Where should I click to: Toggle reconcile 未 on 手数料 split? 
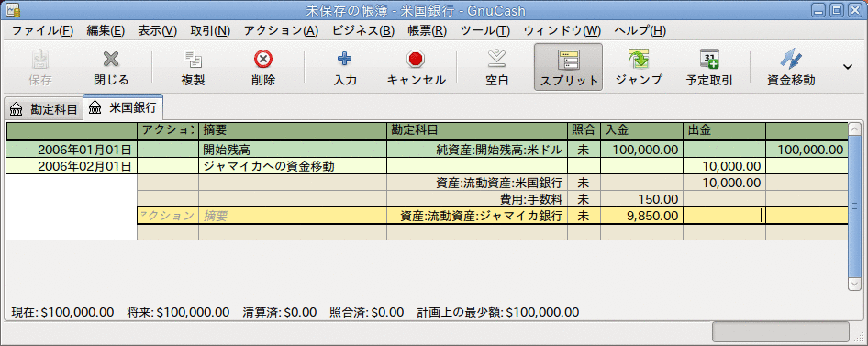pos(584,199)
